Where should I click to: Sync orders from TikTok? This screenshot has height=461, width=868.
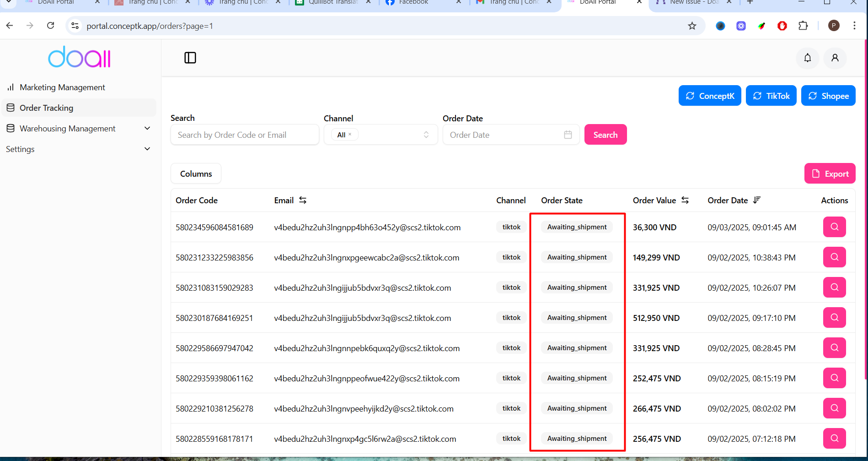tap(771, 96)
